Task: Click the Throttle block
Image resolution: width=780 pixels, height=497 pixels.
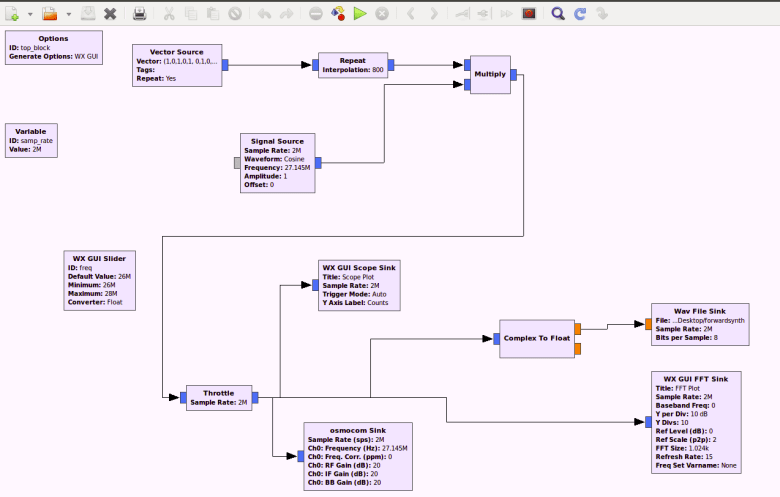Action: tap(218, 397)
